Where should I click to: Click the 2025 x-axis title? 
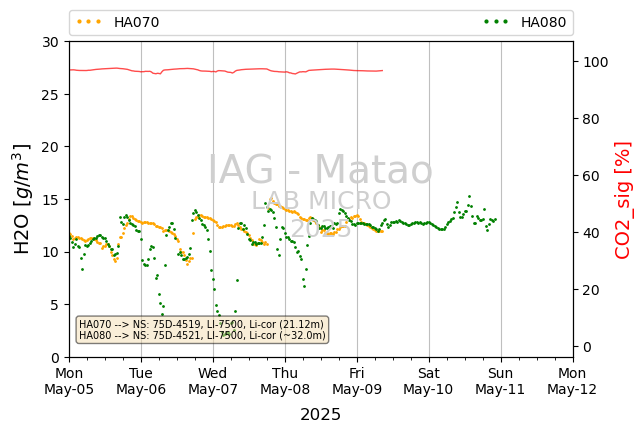click(320, 415)
